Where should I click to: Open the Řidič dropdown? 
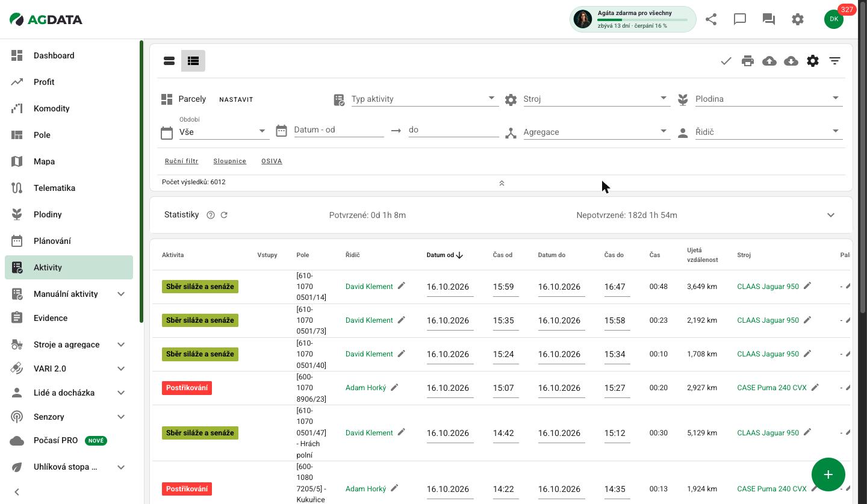769,132
